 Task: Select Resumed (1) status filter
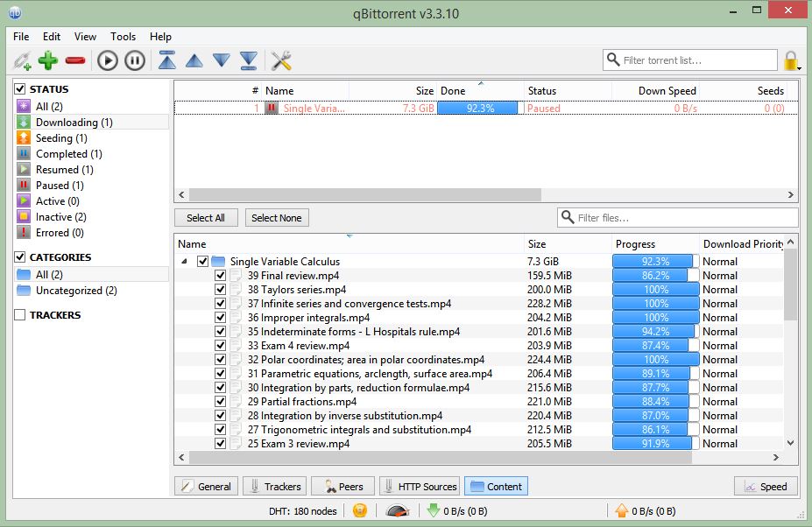(64, 170)
